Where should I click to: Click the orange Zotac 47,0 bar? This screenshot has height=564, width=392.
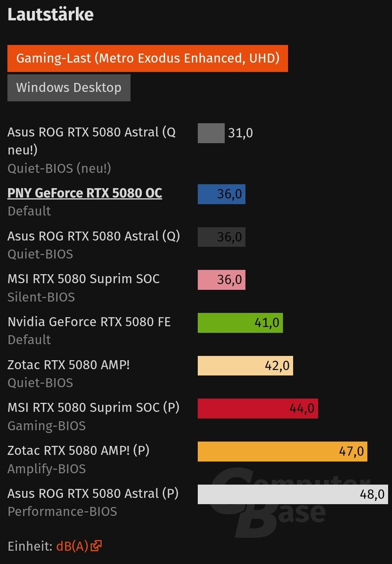click(282, 451)
